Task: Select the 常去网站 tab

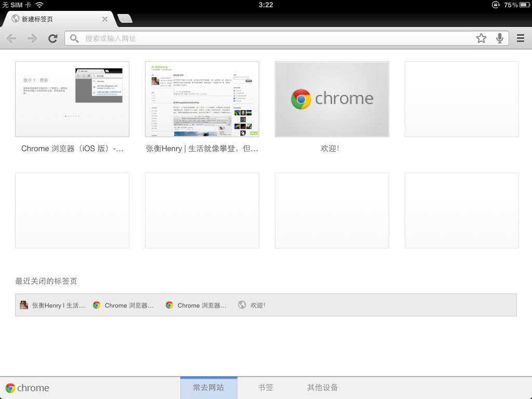Action: click(x=208, y=388)
